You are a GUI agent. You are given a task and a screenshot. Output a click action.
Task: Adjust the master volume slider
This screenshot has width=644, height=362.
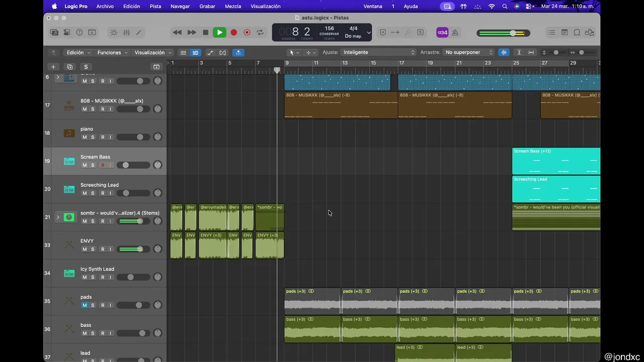(504, 33)
